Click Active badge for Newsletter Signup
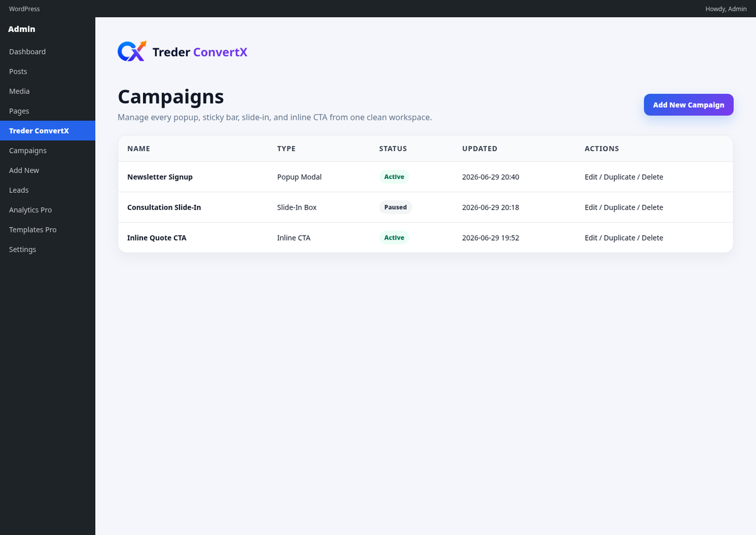The width and height of the screenshot is (756, 535). pyautogui.click(x=394, y=177)
